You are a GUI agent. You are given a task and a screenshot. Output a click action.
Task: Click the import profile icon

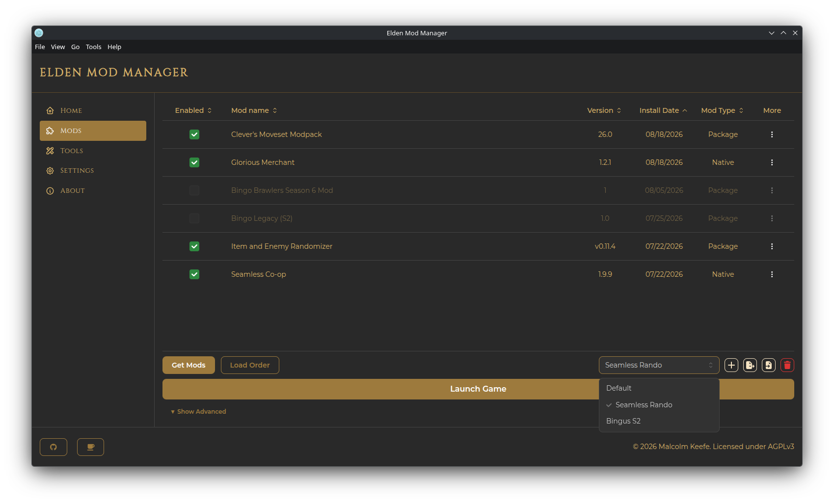point(769,365)
